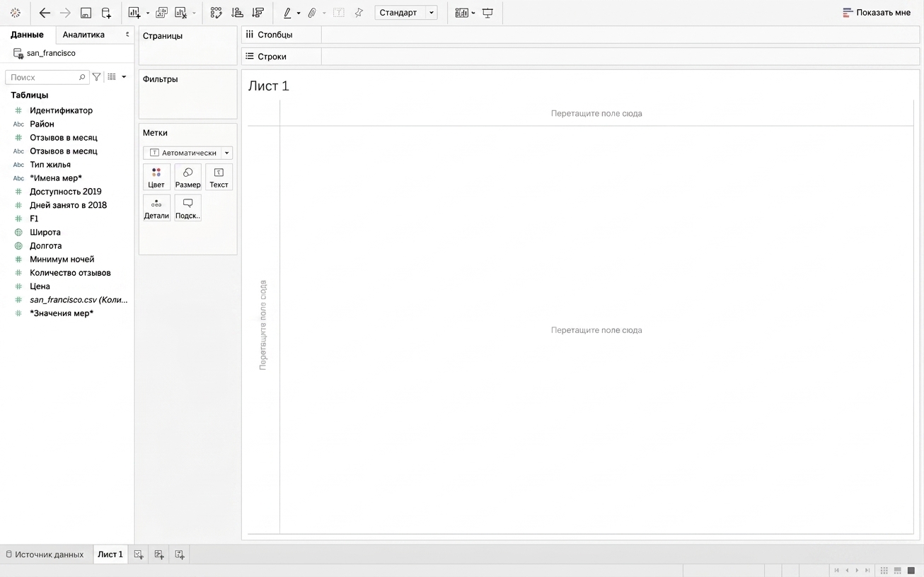Click the view as list icon
This screenshot has height=577, width=924.
(x=112, y=77)
